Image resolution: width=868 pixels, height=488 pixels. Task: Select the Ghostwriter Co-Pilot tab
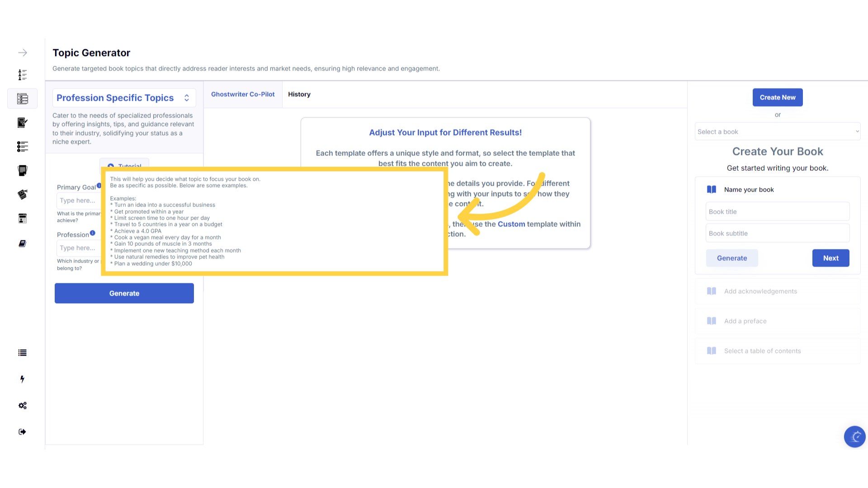243,94
